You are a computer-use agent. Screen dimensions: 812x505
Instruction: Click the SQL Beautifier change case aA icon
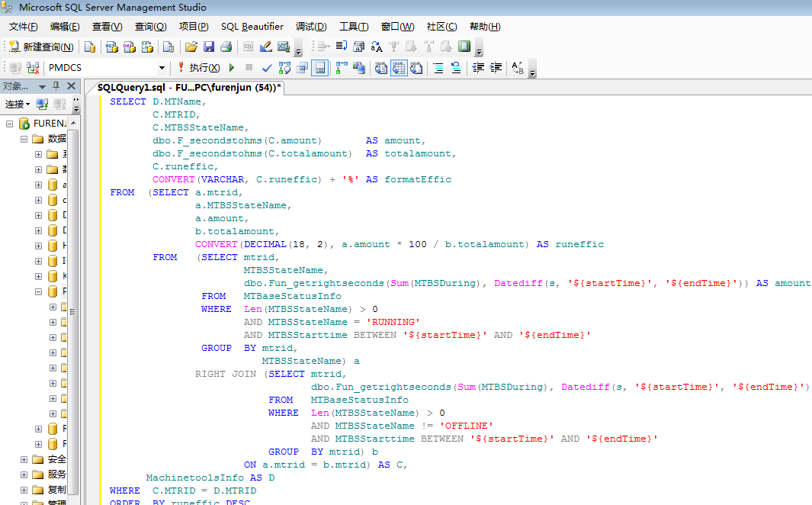pos(377,47)
